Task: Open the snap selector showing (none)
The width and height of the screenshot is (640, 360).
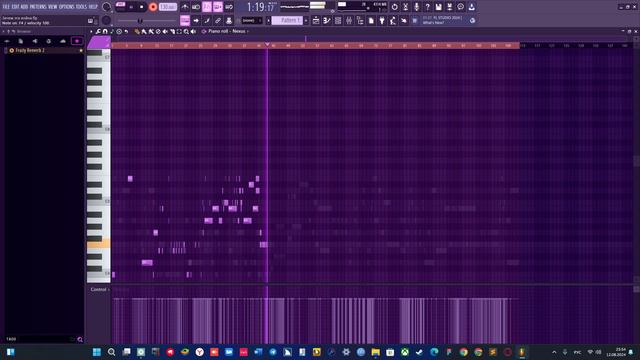Action: [252, 20]
